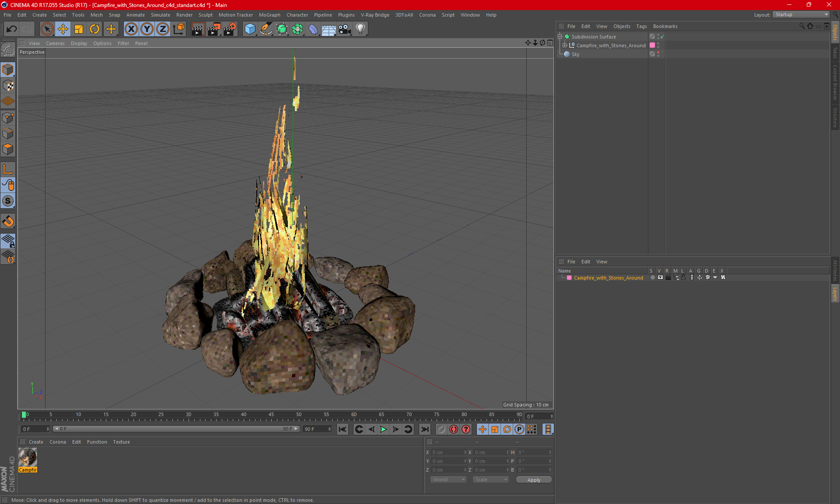Add a Light object bulb

[360, 29]
